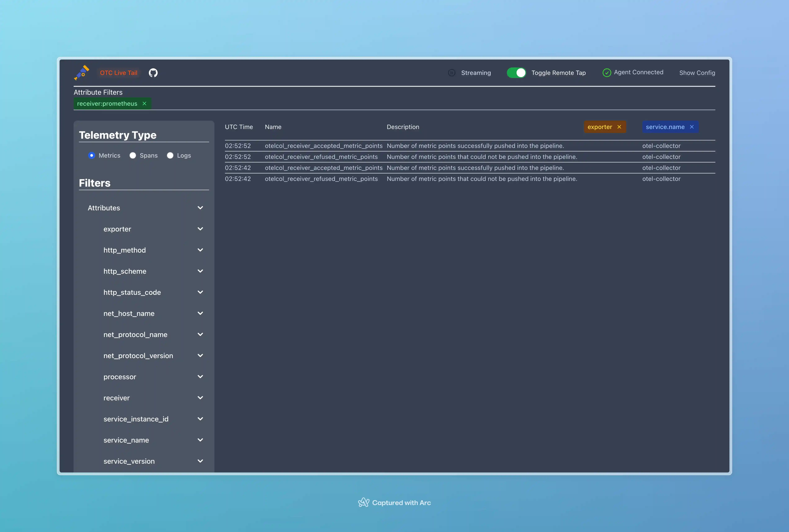Open first otelcol_receiver_accepted_metric_points row
Screen dimensions: 789x532
[x=323, y=146]
